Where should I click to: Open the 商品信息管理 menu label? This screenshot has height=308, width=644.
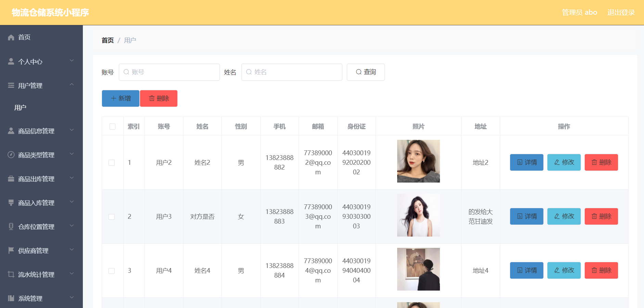pyautogui.click(x=36, y=131)
